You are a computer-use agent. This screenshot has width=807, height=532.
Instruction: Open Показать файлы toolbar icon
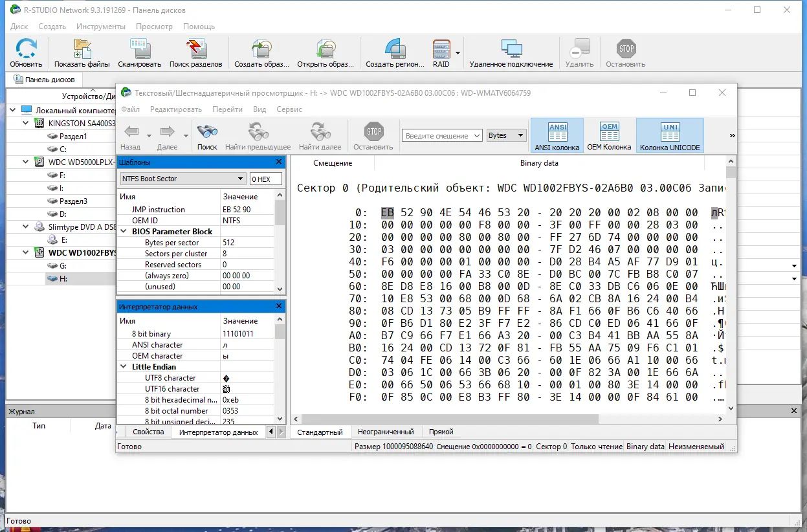[x=82, y=49]
